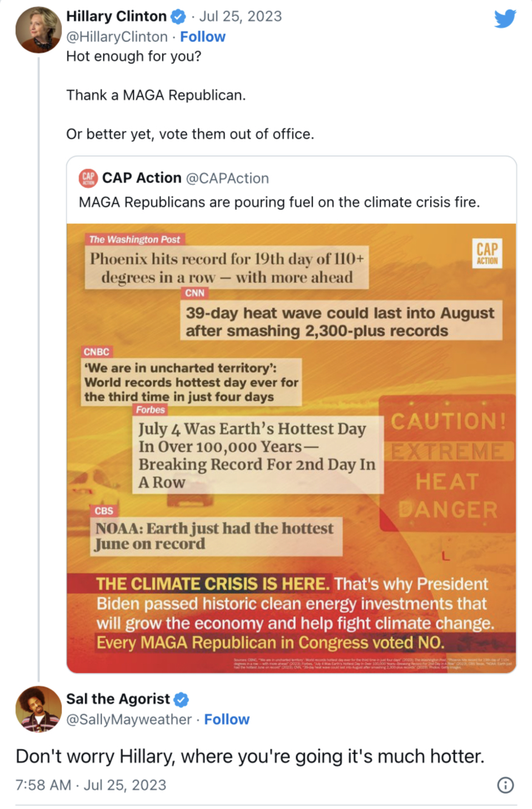Image resolution: width=532 pixels, height=809 pixels.
Task: Click the Twitter bird logo
Action: point(505,19)
